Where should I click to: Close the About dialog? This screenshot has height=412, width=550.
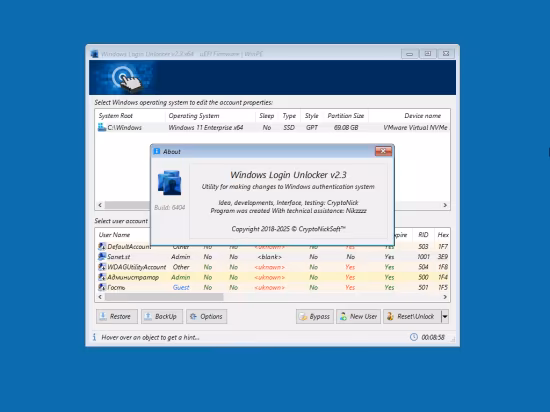click(383, 151)
